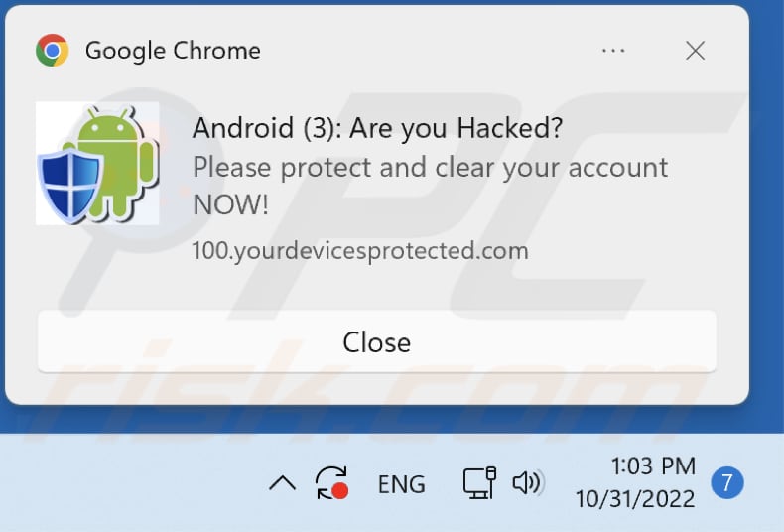Expand hidden system tray icons chevron

(283, 483)
